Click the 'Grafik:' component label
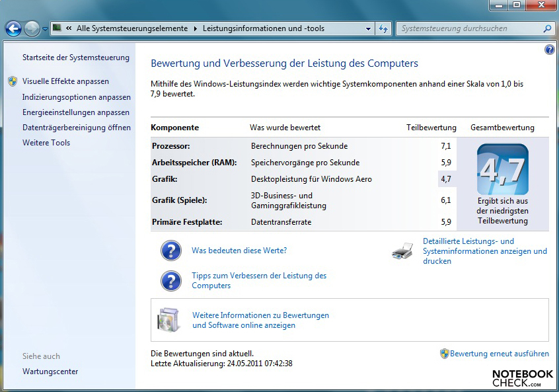The width and height of the screenshot is (559, 392). click(165, 179)
